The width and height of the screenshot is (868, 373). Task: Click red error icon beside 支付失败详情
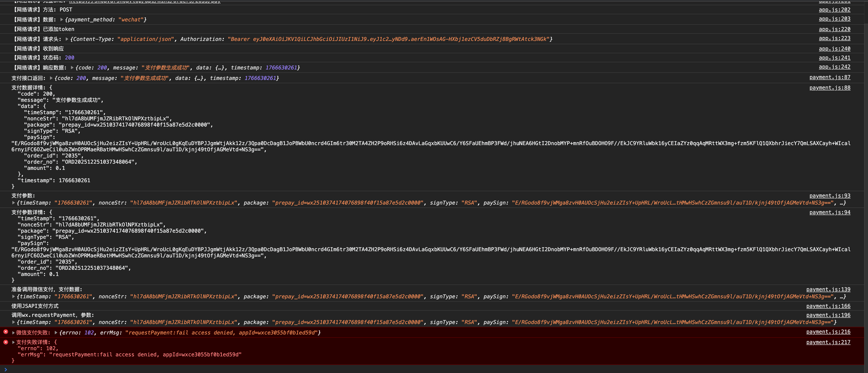(6, 342)
